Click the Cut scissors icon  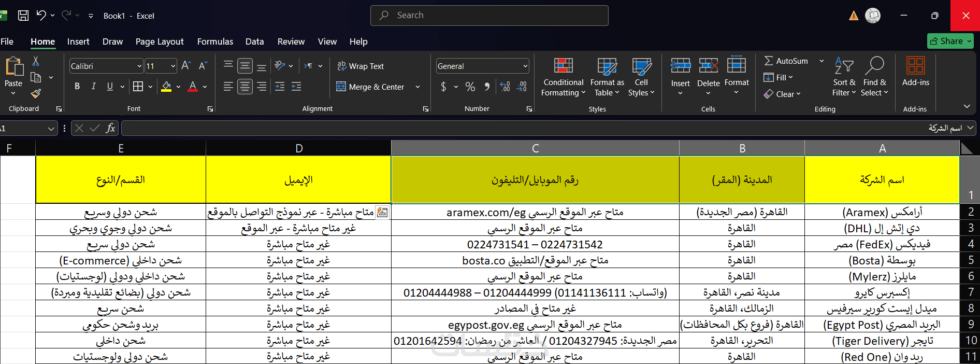pyautogui.click(x=36, y=61)
